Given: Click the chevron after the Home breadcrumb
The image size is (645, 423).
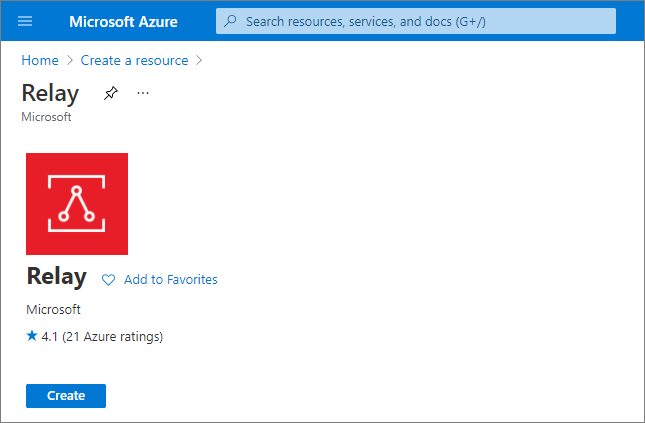Looking at the screenshot, I should coord(69,61).
